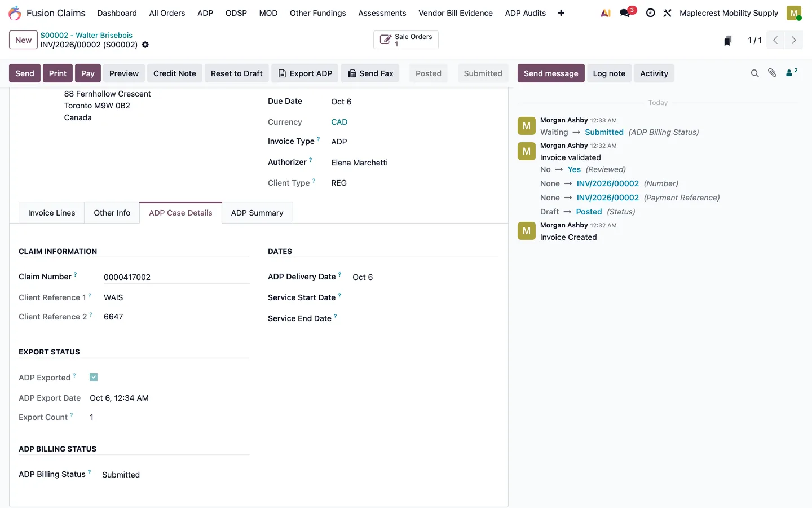Click the Send Fax button
The height and width of the screenshot is (508, 812).
(370, 73)
